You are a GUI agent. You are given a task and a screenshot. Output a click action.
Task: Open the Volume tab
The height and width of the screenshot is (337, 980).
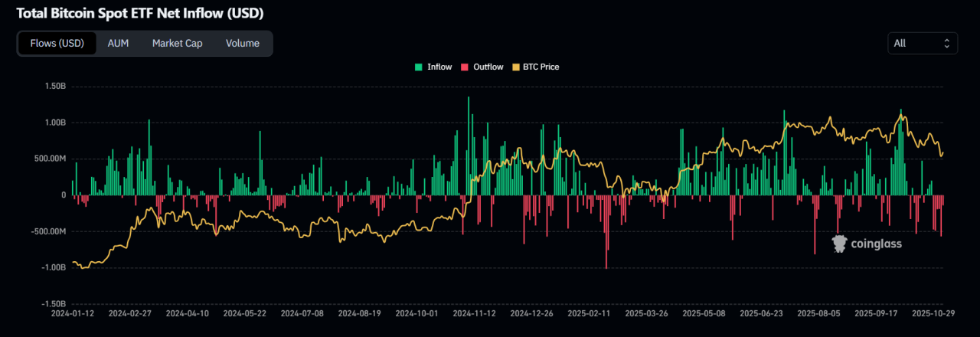[242, 44]
